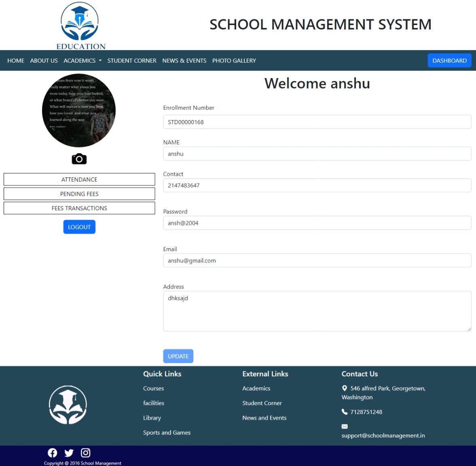Image resolution: width=476 pixels, height=466 pixels.
Task: Open Facebook via the footer icon
Action: point(52,452)
